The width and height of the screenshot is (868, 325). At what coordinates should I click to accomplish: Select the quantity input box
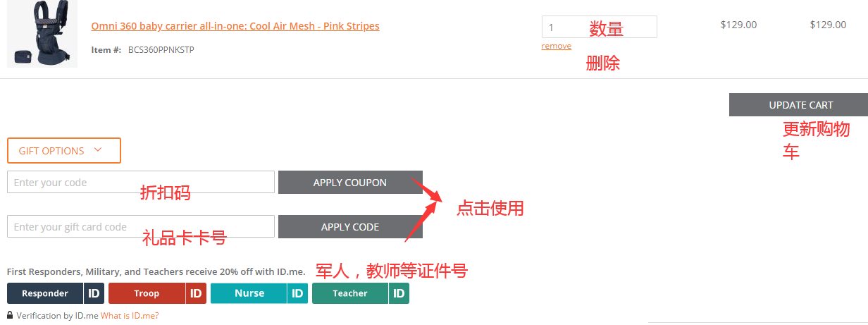click(x=600, y=27)
